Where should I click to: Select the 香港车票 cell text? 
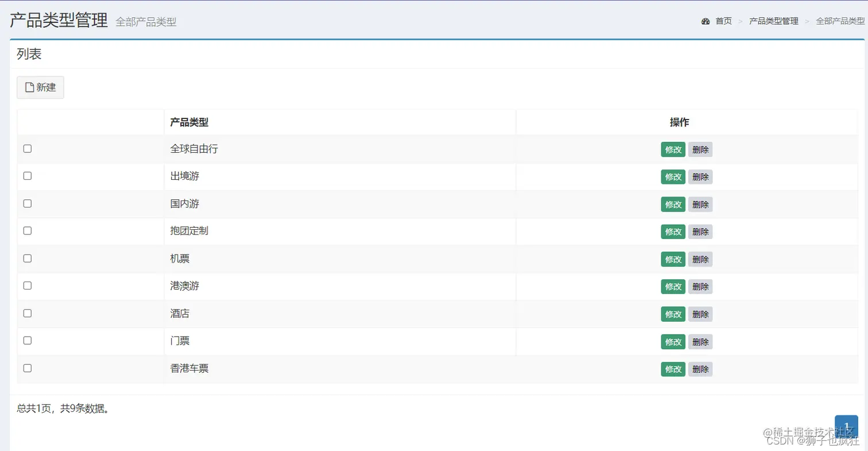189,368
